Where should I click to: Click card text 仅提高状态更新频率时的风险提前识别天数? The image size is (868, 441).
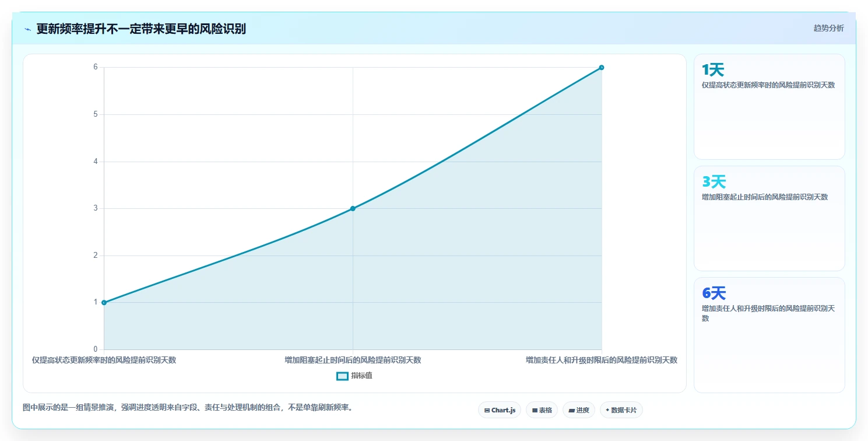pos(768,85)
